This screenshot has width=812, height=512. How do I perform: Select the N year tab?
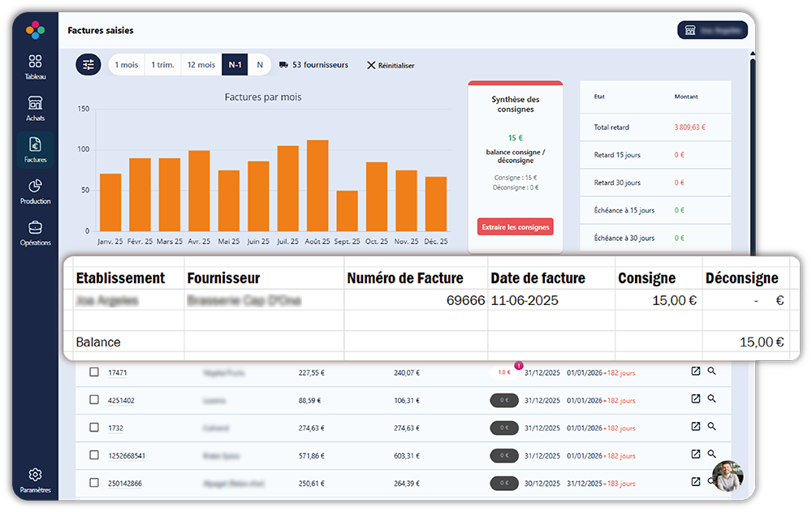[260, 65]
